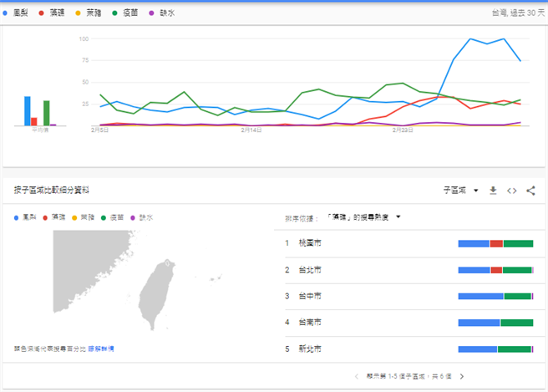548x392 pixels.
Task: Download the subregion data as CSV
Action: [x=493, y=191]
